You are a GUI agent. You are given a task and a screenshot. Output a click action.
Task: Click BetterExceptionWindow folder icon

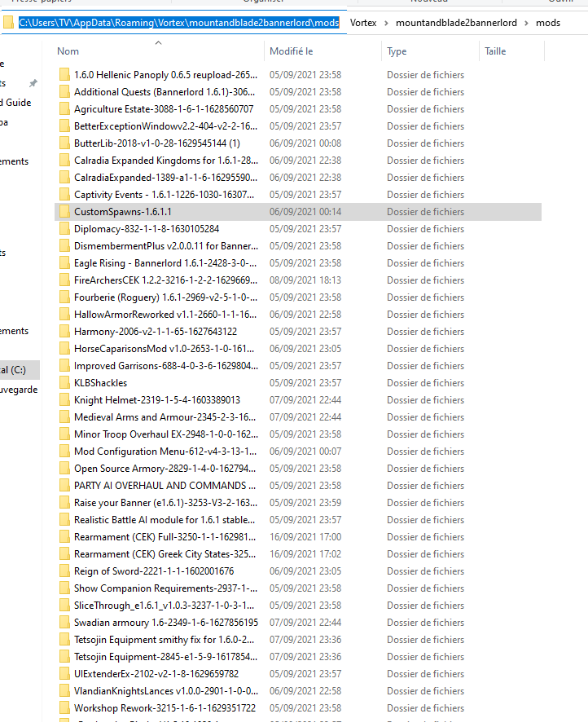tap(64, 126)
